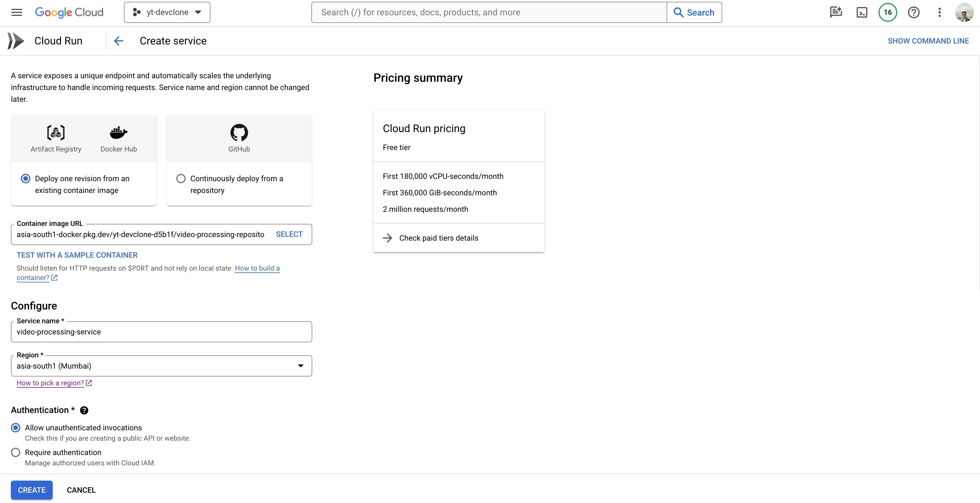The width and height of the screenshot is (980, 503).
Task: Click the Artifact Registry icon
Action: coord(56,131)
